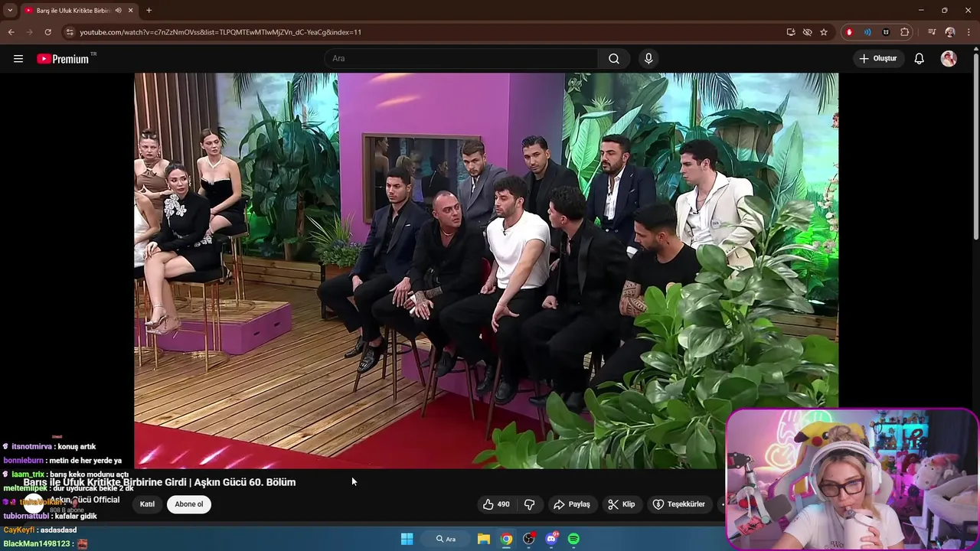The height and width of the screenshot is (551, 980).
Task: Open media controls in Chrome toolbar
Action: (x=932, y=32)
